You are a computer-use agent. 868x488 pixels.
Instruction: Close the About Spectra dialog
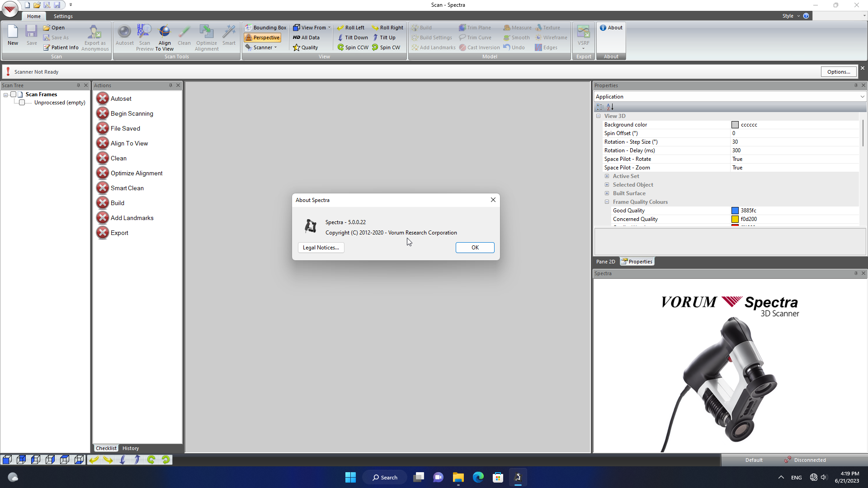[493, 200]
